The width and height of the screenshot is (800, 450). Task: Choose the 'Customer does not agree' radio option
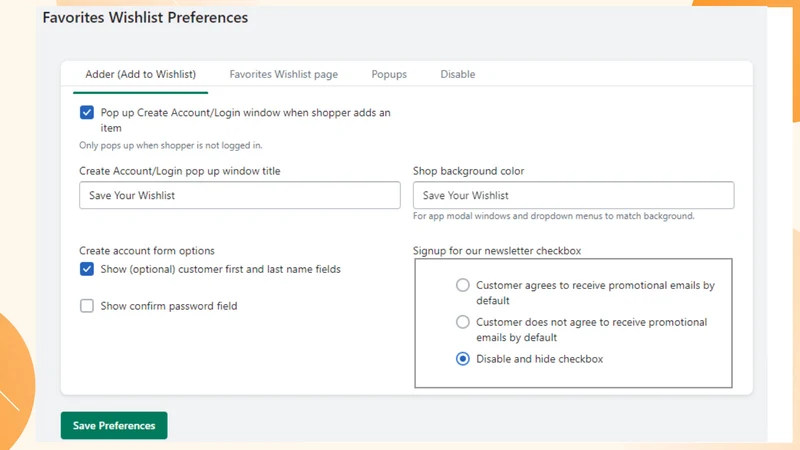463,322
